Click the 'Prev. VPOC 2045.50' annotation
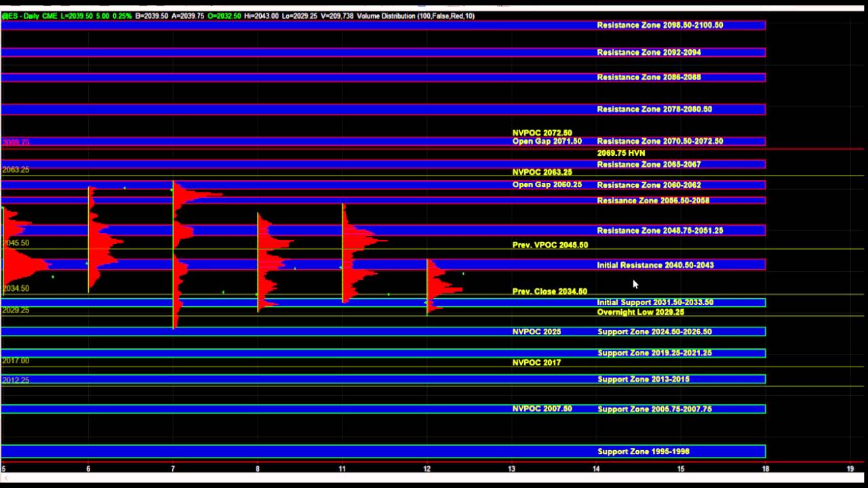Viewport: 868px width, 488px height. pyautogui.click(x=550, y=245)
